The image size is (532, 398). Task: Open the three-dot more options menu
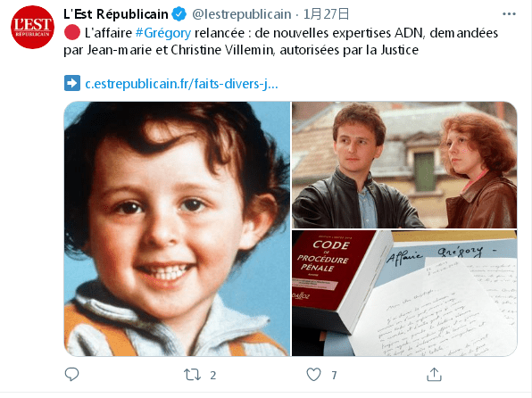coord(509,14)
